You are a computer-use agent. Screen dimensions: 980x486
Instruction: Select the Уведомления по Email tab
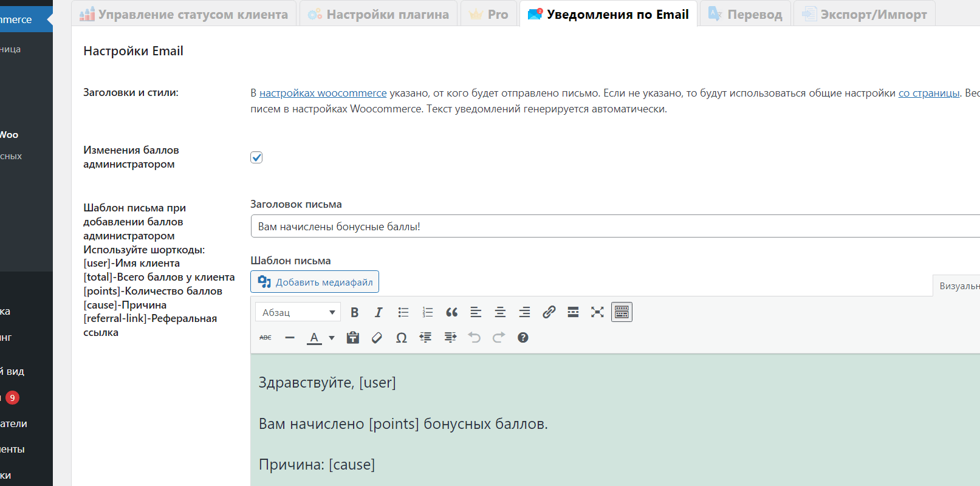tap(608, 14)
